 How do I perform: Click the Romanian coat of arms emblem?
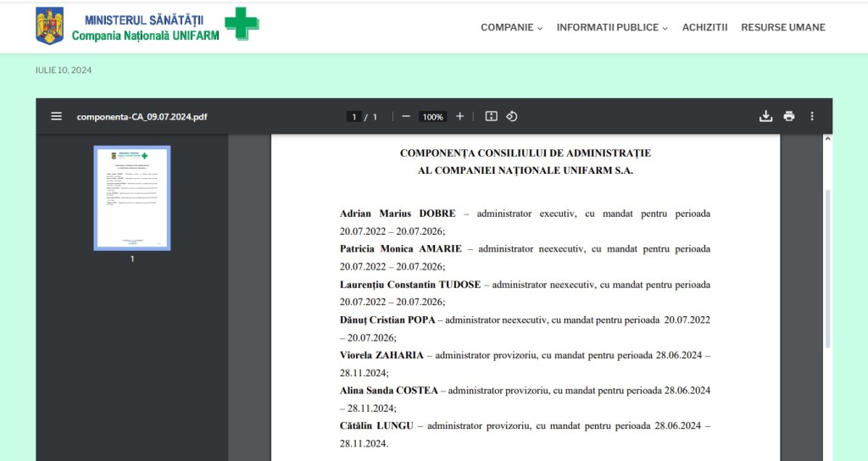(50, 26)
